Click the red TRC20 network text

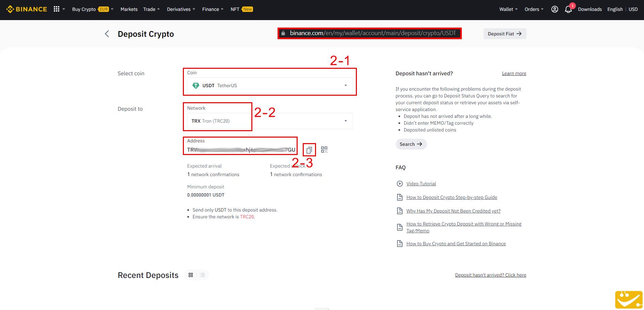coord(247,217)
